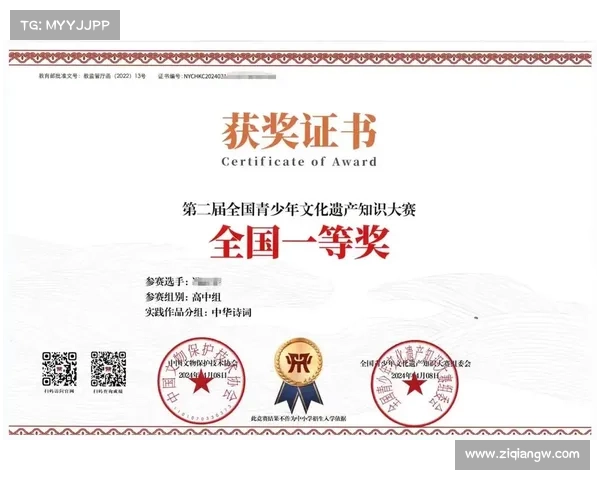Click the red 全国一等奖 award text
The width and height of the screenshot is (600, 480).
[x=299, y=242]
